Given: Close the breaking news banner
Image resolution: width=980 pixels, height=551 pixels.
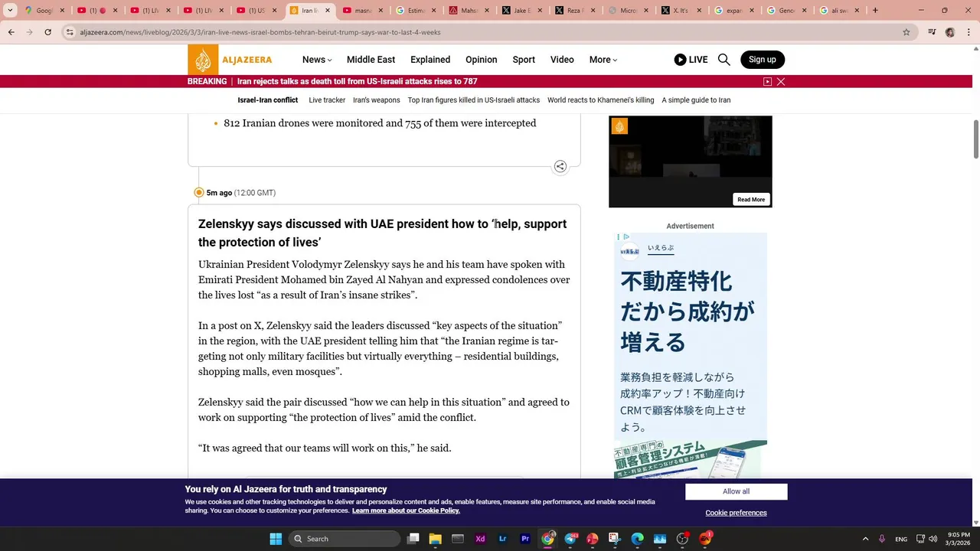Looking at the screenshot, I should [781, 81].
